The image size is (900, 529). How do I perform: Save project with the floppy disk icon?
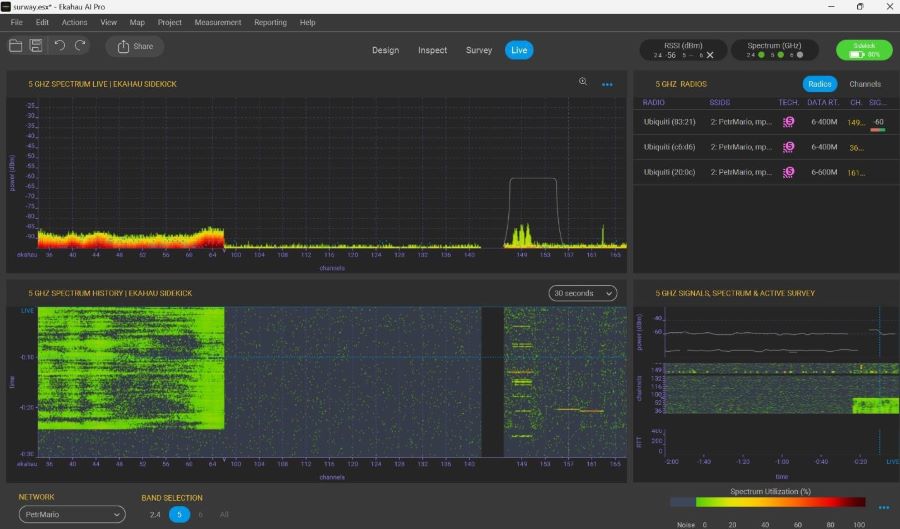pyautogui.click(x=36, y=46)
